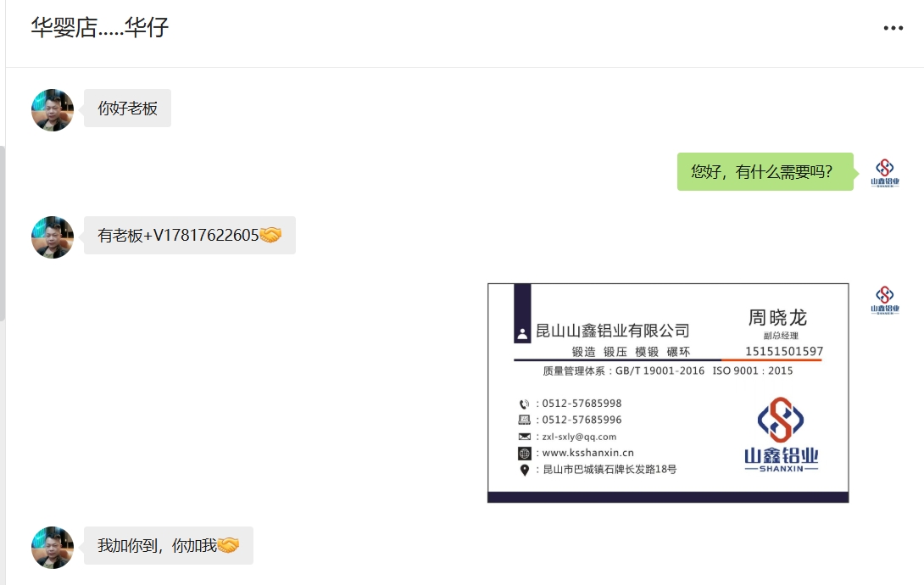Click mobile number 15151501597 on card
This screenshot has width=924, height=585.
click(x=784, y=351)
